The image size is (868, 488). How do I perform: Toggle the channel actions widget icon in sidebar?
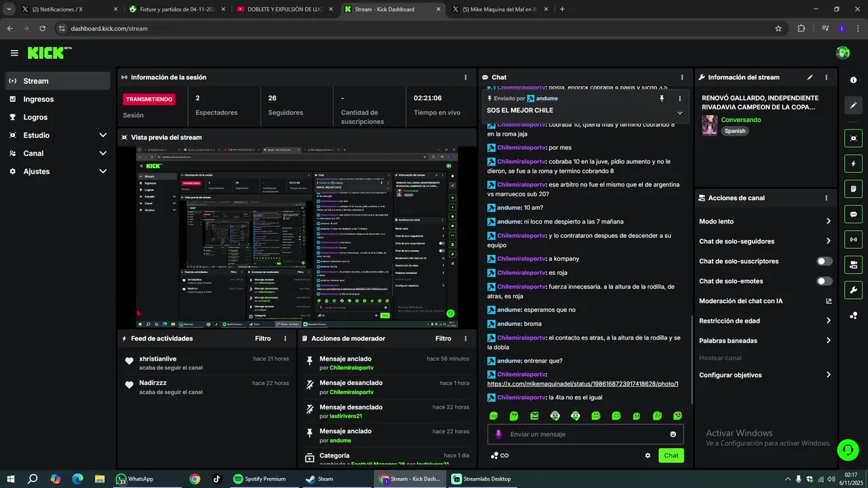pyautogui.click(x=853, y=264)
